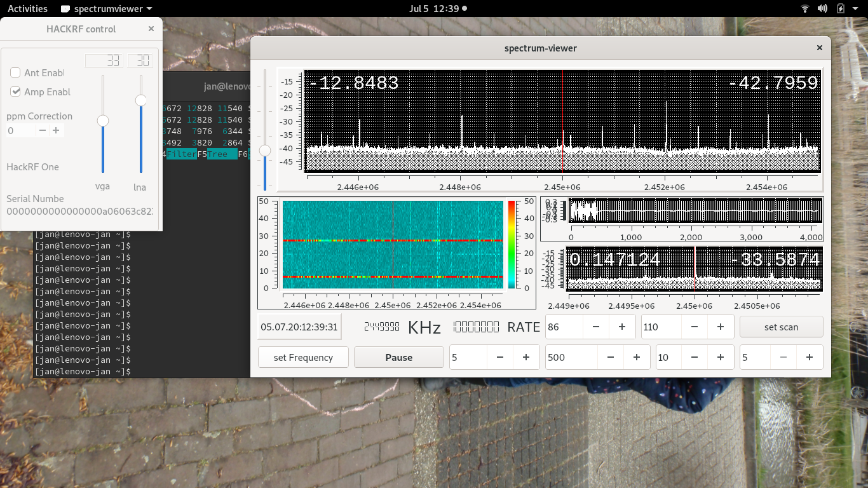The height and width of the screenshot is (488, 868).
Task: Click the timestamp button 05.07.20:12:39:31
Action: (x=299, y=327)
